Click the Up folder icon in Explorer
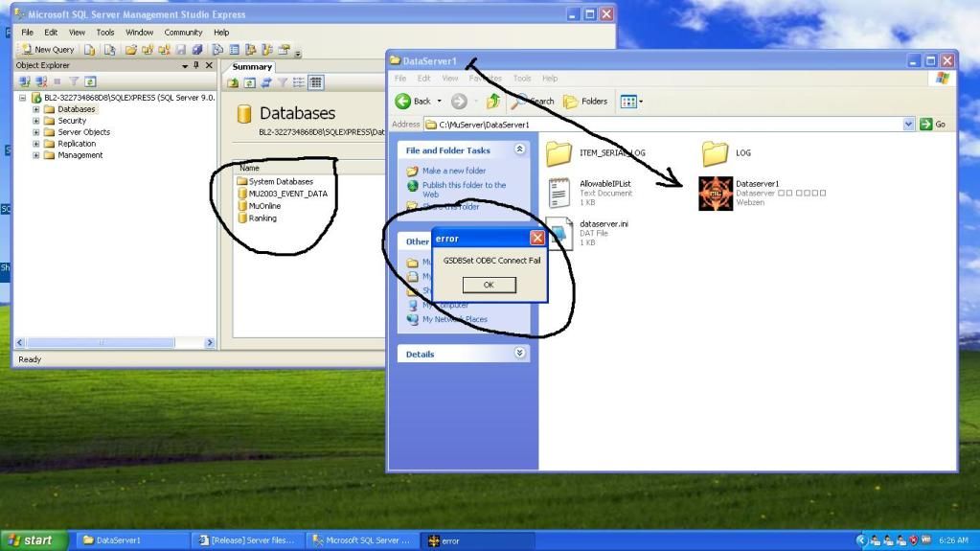Screen dimensions: 980x551 point(493,101)
